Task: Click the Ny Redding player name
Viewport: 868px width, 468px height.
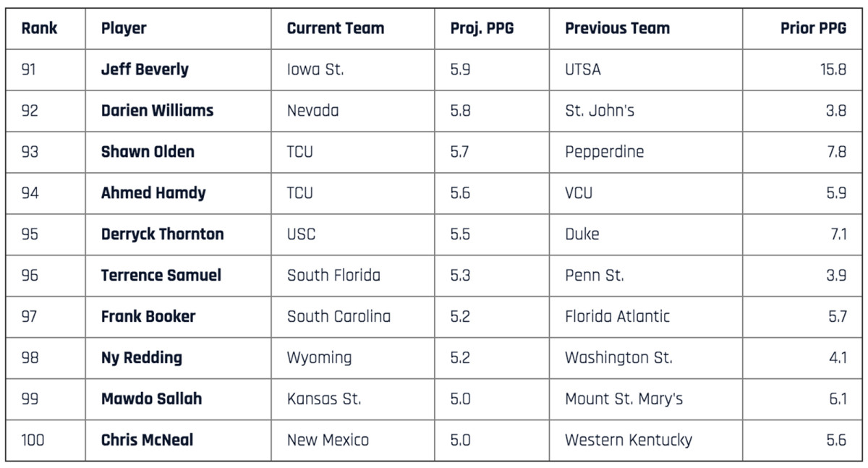Action: point(142,358)
